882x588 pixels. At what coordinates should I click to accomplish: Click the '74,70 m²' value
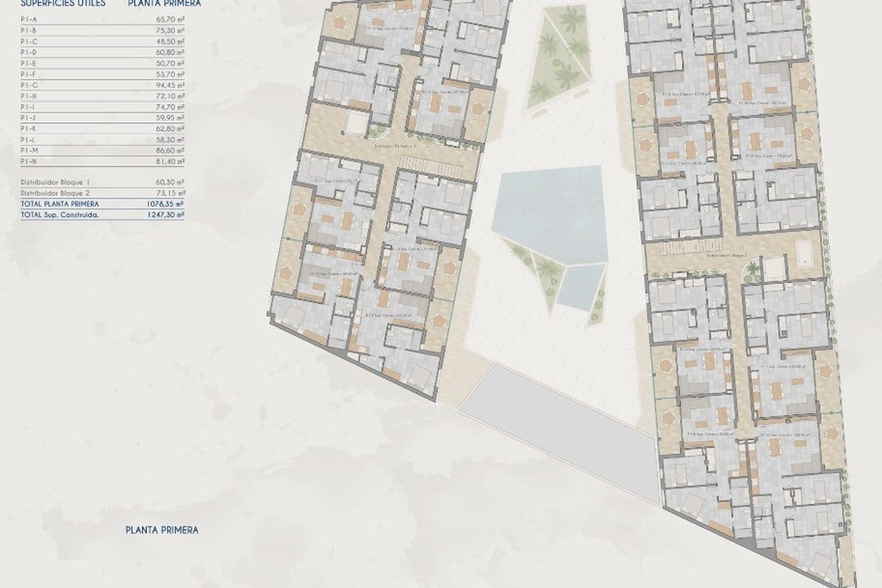click(171, 107)
